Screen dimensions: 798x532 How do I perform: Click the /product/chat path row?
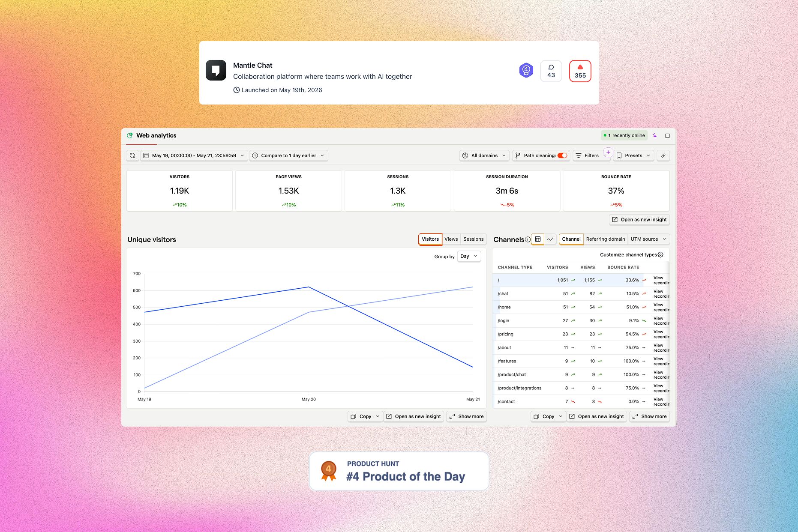(581, 375)
